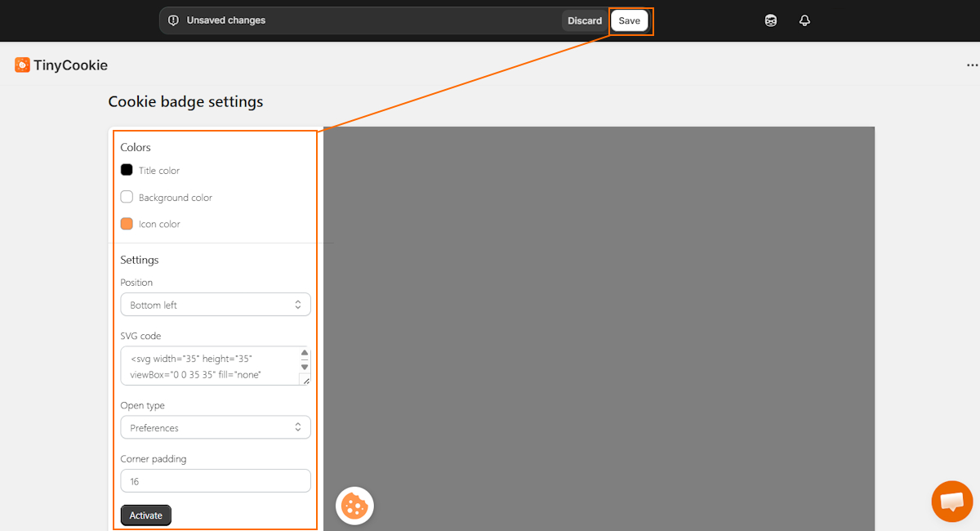Open the chat bubble in bottom right

point(952,501)
